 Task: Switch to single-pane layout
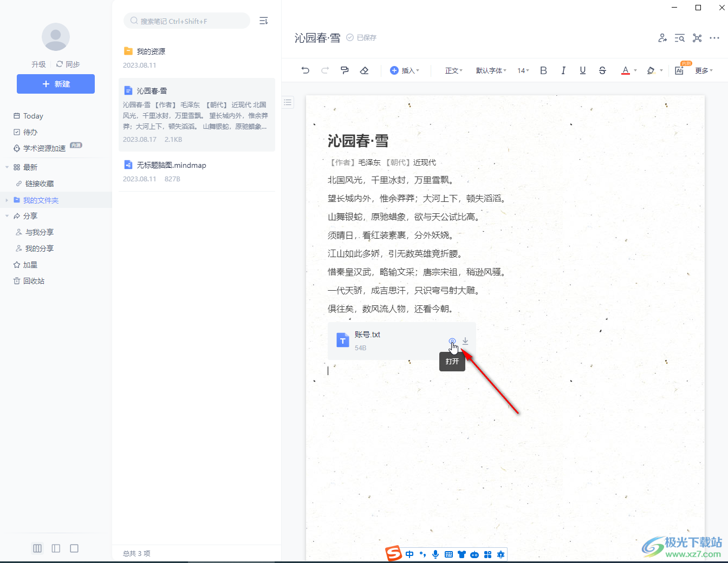(x=74, y=548)
